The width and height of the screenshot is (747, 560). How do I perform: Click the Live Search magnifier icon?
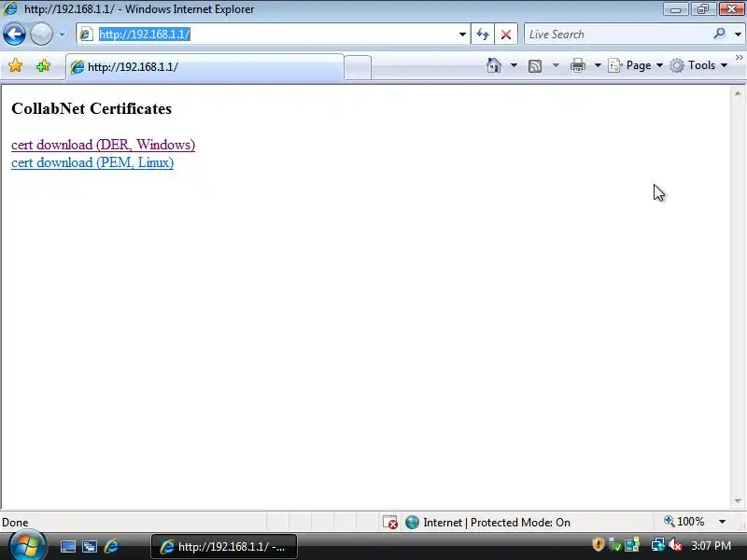[x=719, y=34]
